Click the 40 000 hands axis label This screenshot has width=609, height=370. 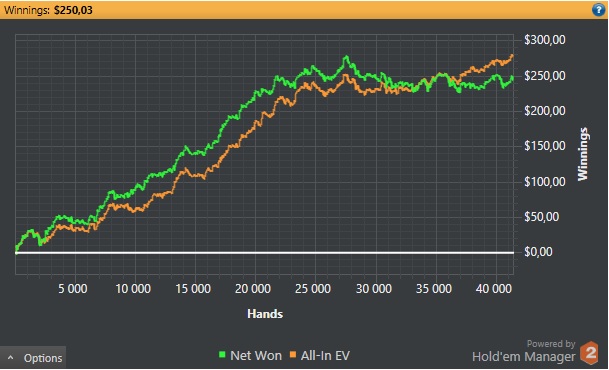494,289
